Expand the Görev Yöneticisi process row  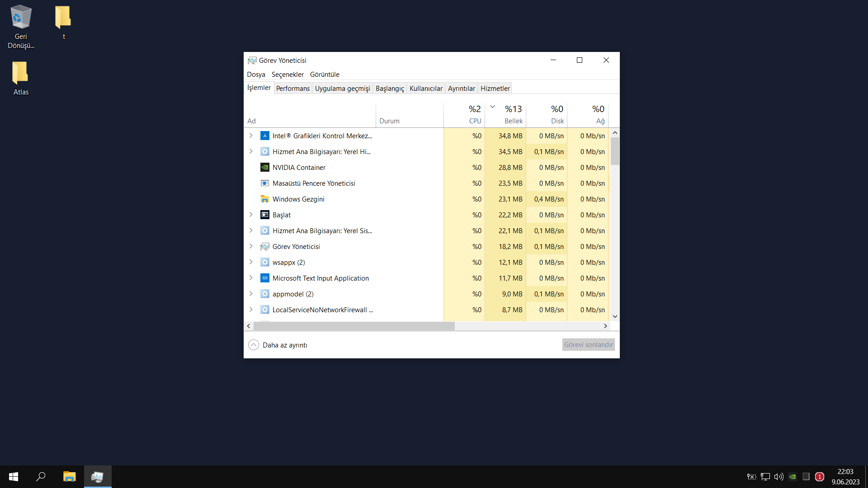[x=251, y=246]
